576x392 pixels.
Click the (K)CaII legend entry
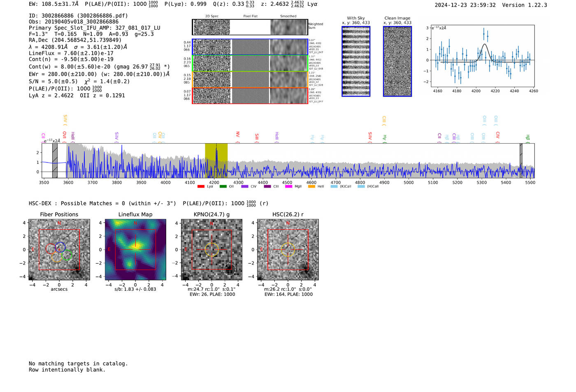point(341,187)
